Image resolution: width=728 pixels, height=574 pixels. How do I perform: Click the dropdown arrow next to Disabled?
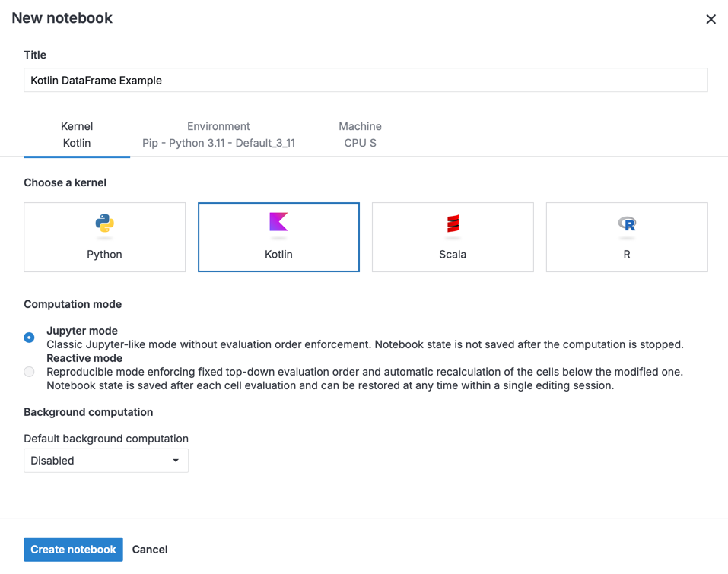point(176,461)
